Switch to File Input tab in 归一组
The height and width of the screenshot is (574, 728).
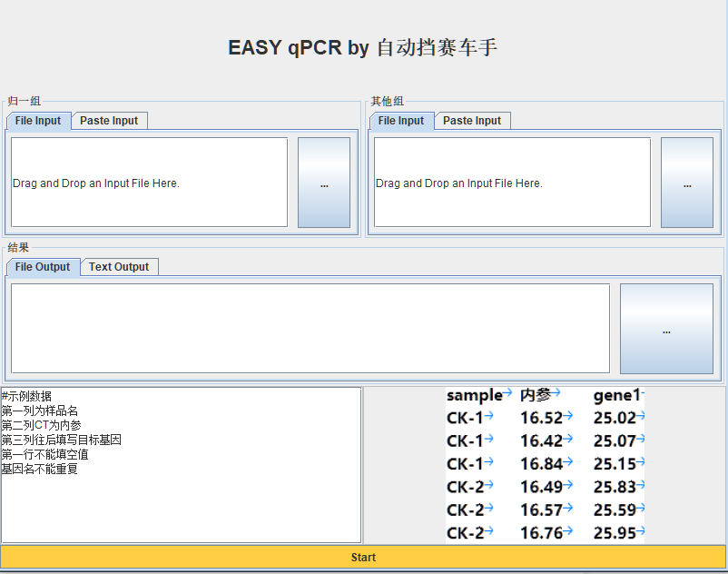tap(38, 121)
